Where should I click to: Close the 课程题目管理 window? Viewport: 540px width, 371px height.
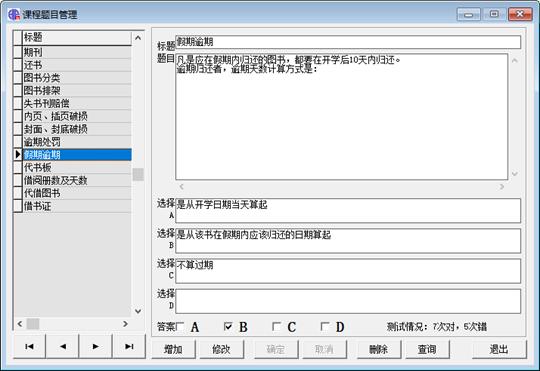520,14
